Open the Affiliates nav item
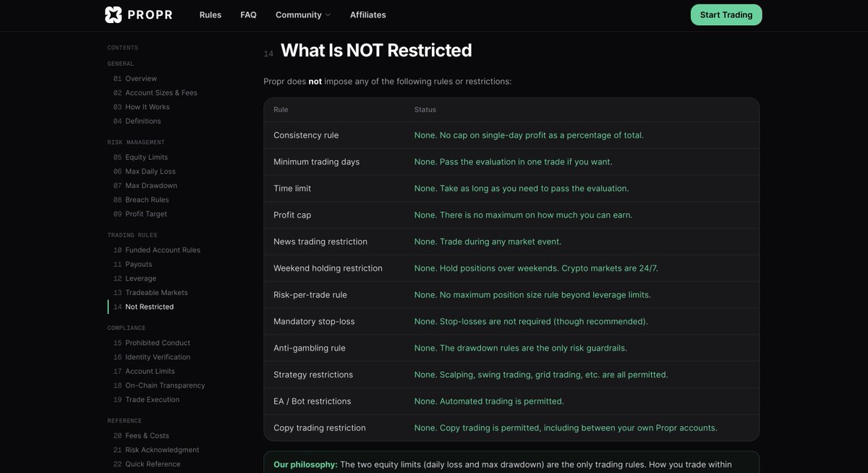Viewport: 868px width, 473px height. click(368, 14)
